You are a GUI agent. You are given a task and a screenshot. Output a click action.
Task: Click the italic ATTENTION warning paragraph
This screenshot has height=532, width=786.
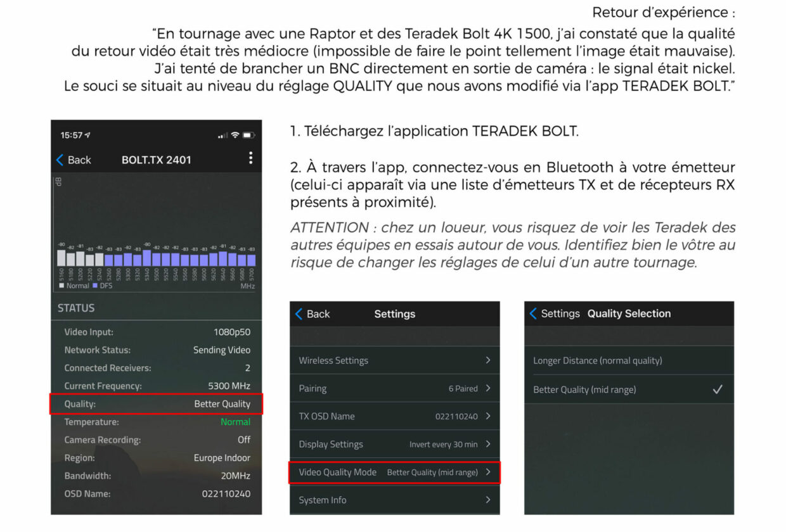[x=513, y=244]
